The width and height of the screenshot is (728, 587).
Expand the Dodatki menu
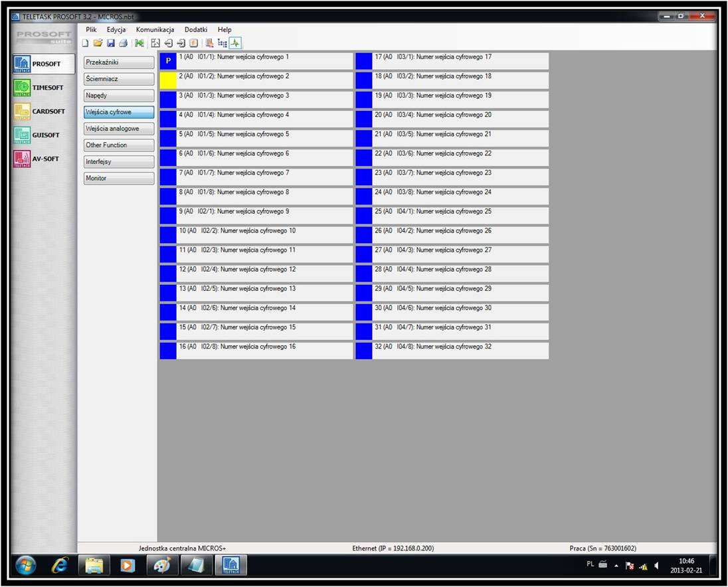196,30
